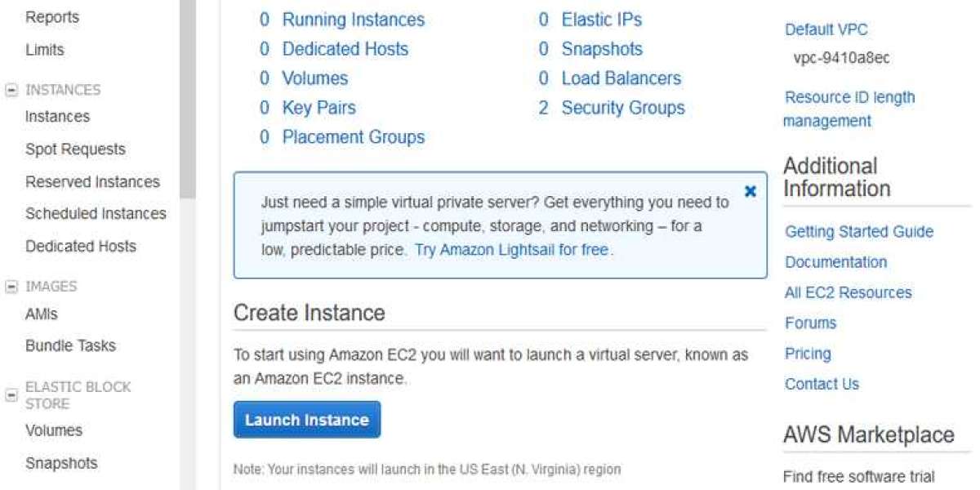
Task: Open Spot Requests in sidebar
Action: coord(75,149)
